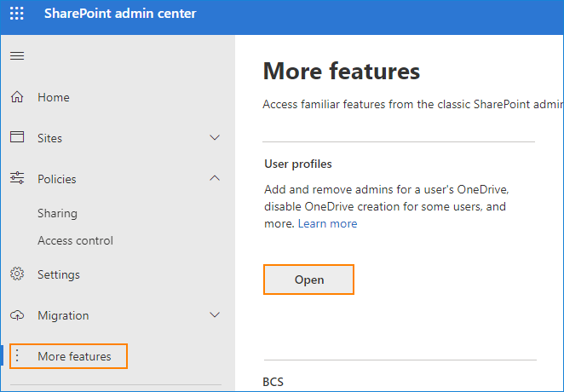This screenshot has height=392, width=564.
Task: Open Settings in the sidebar
Action: click(59, 274)
